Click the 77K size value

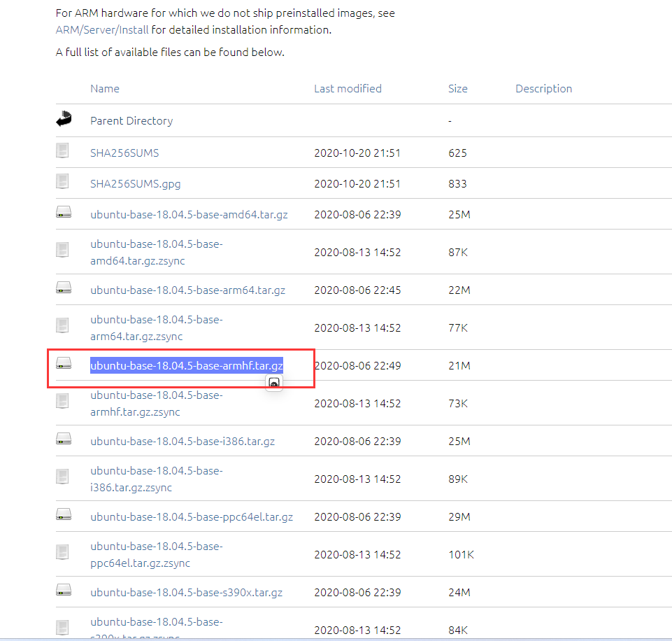point(458,328)
